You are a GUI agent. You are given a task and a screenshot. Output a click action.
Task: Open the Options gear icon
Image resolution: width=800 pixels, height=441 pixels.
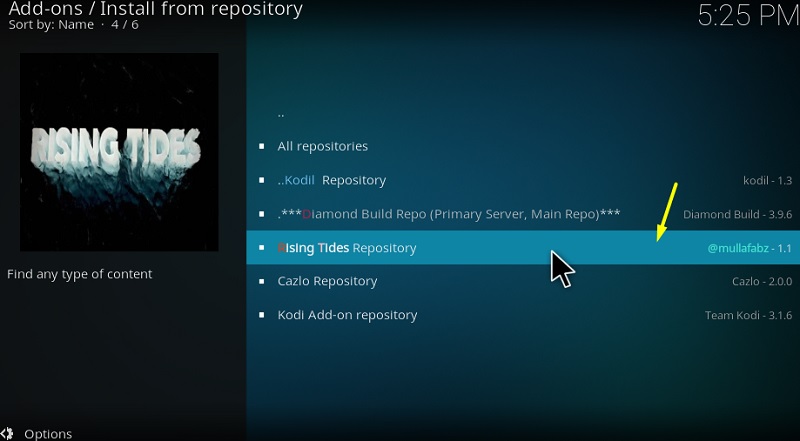coord(7,434)
